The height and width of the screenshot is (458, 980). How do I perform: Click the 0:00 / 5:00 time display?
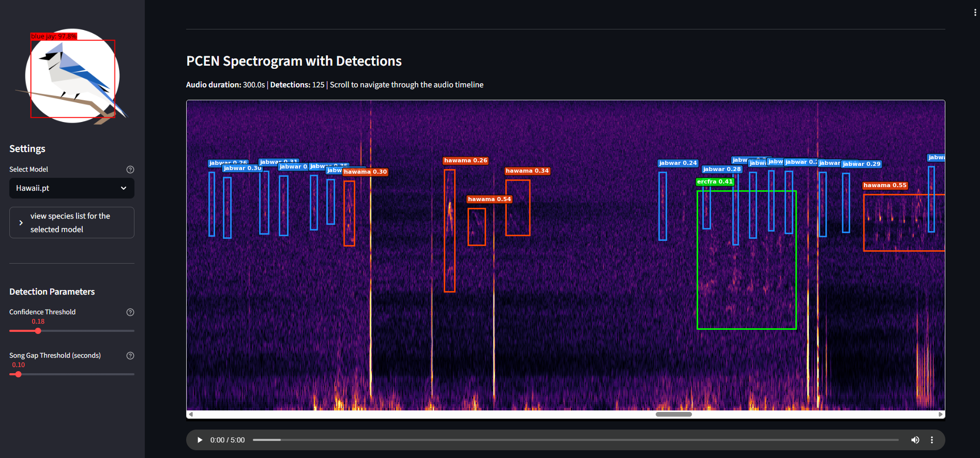228,440
